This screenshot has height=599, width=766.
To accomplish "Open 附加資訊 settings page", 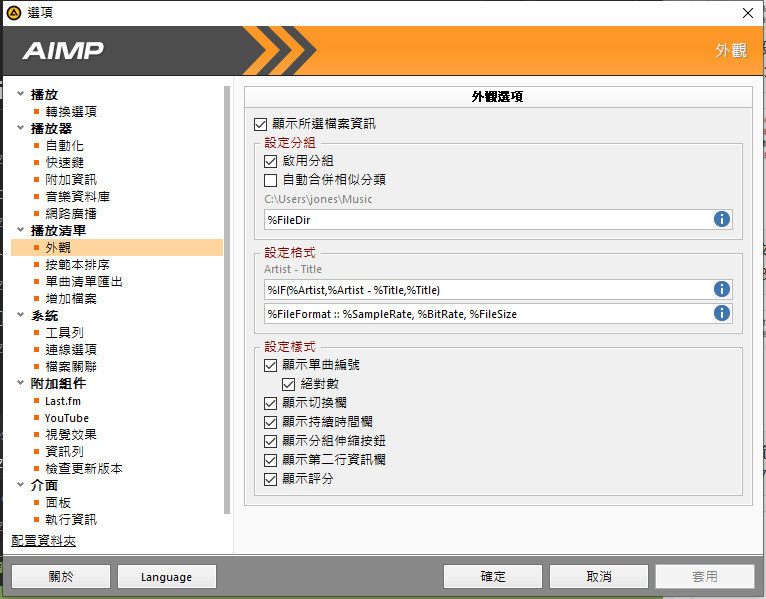I will point(71,179).
